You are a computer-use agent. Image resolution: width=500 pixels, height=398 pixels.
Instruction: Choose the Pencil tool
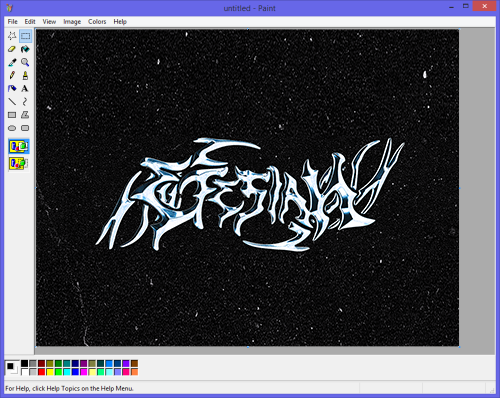[x=12, y=75]
